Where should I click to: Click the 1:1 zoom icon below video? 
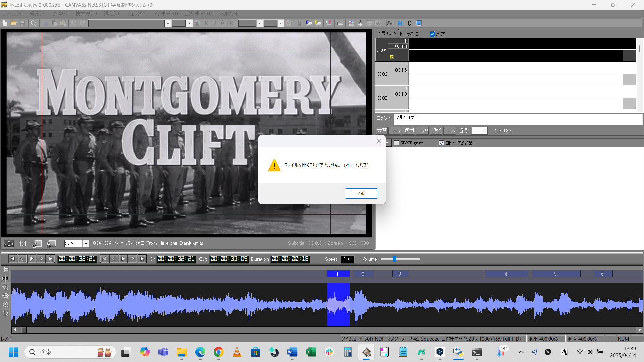[x=22, y=244]
